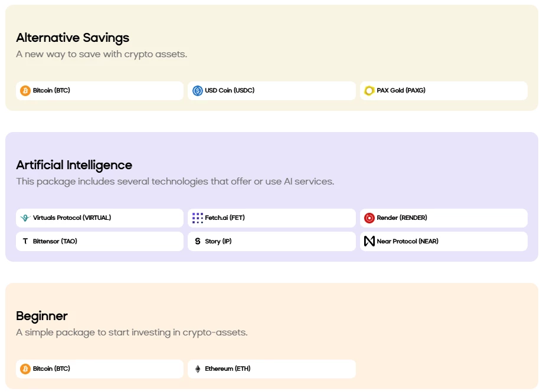This screenshot has width=543, height=392.
Task: Select the Bittensor (TAO) label
Action: tap(55, 241)
